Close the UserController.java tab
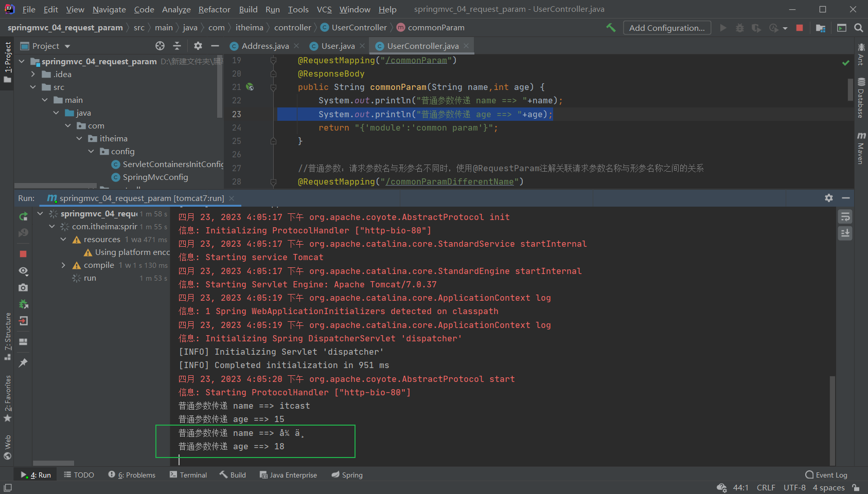 pos(466,46)
